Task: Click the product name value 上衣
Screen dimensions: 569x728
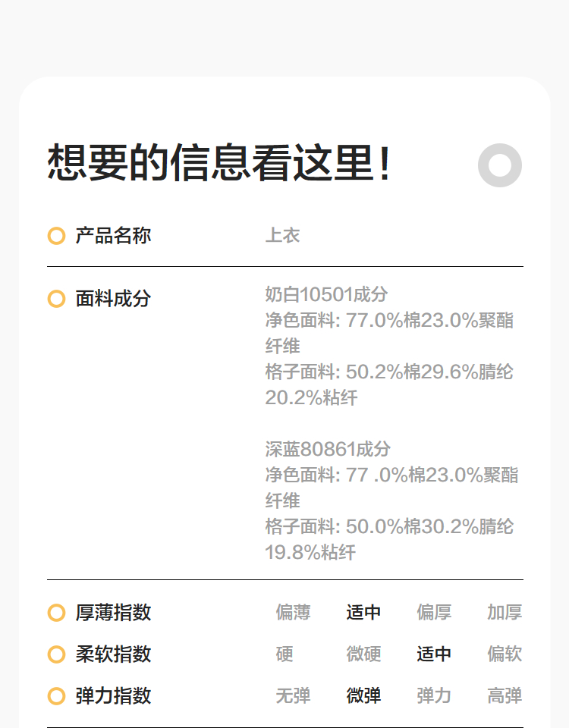Action: 282,236
